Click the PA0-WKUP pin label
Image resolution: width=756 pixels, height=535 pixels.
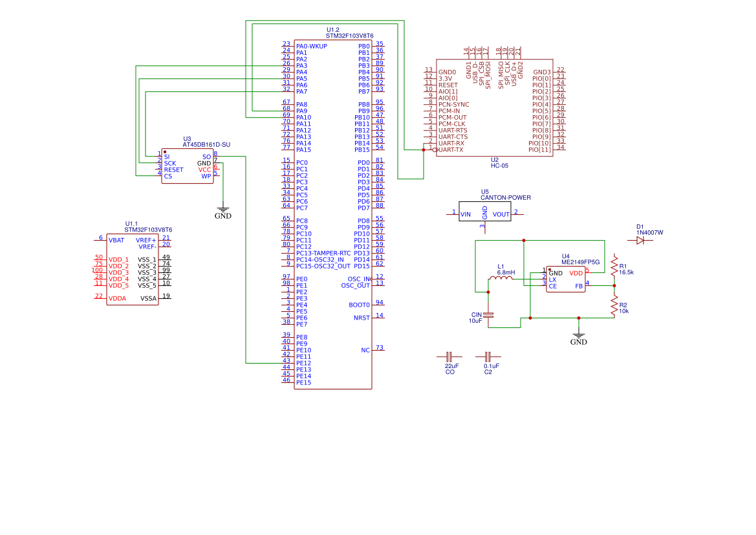(311, 46)
